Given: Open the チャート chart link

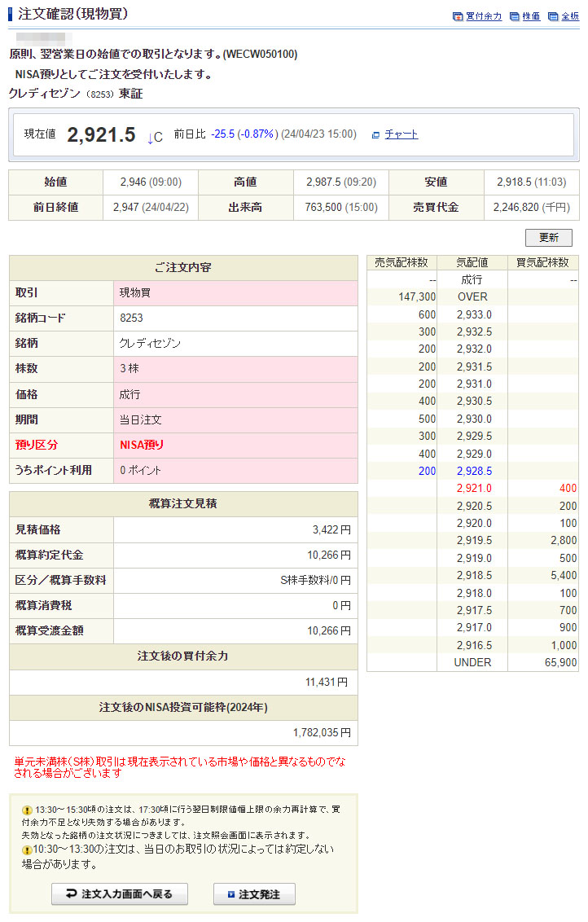Looking at the screenshot, I should (x=402, y=134).
